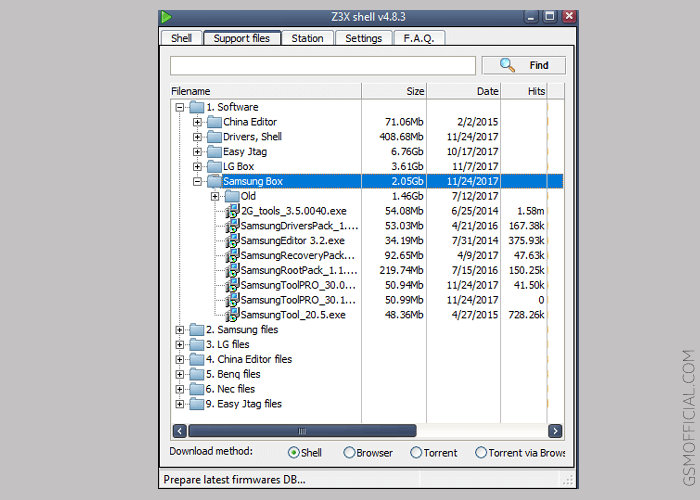This screenshot has width=700, height=500.
Task: Expand the Old subfolder node
Action: click(215, 196)
